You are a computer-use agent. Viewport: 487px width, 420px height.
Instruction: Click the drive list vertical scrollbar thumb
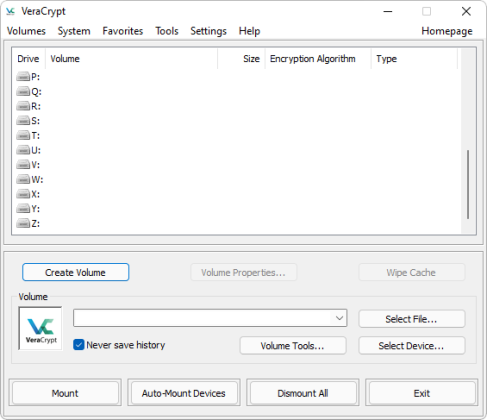[468, 184]
